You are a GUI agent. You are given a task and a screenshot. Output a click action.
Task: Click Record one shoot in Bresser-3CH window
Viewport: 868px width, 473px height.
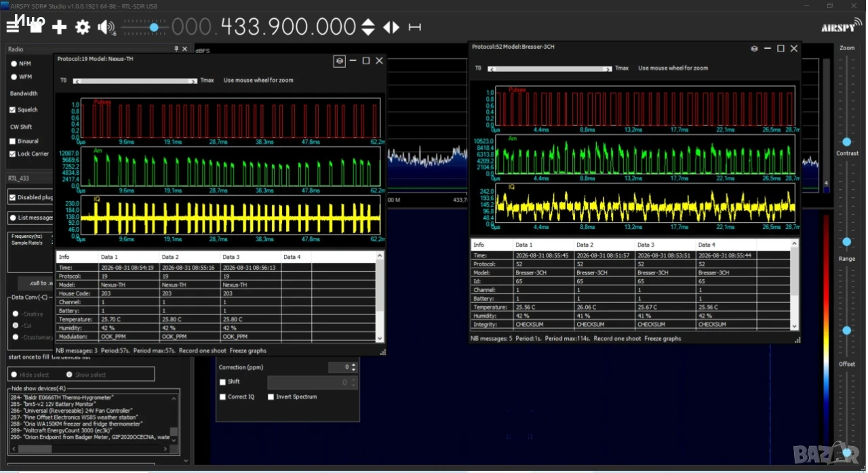click(x=617, y=339)
